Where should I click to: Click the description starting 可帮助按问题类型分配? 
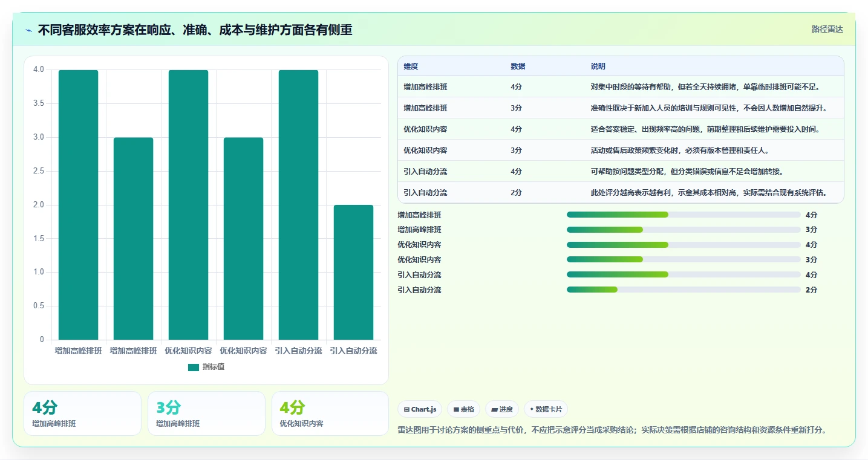687,172
